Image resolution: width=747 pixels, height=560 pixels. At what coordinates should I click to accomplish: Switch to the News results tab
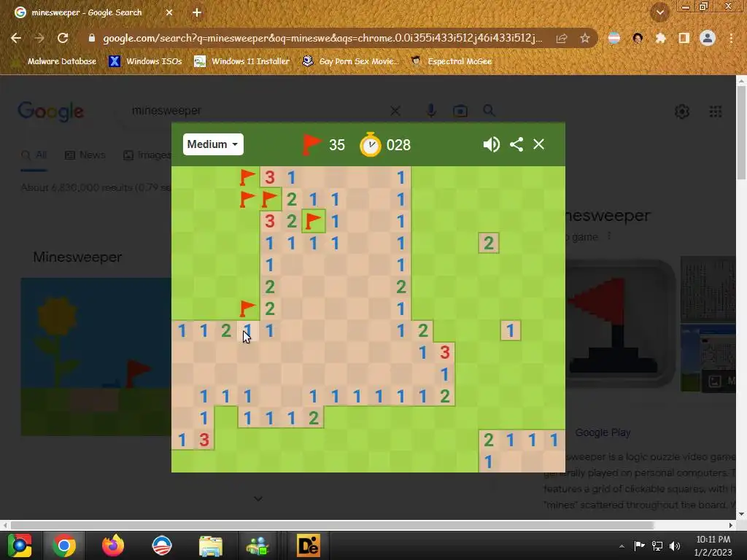[x=85, y=155]
